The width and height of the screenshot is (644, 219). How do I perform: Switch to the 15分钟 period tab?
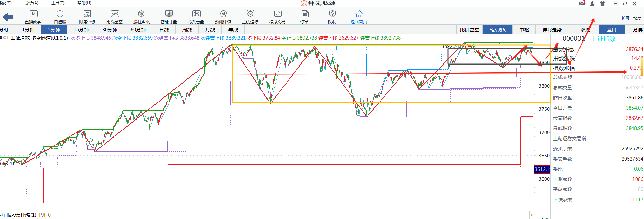point(81,30)
